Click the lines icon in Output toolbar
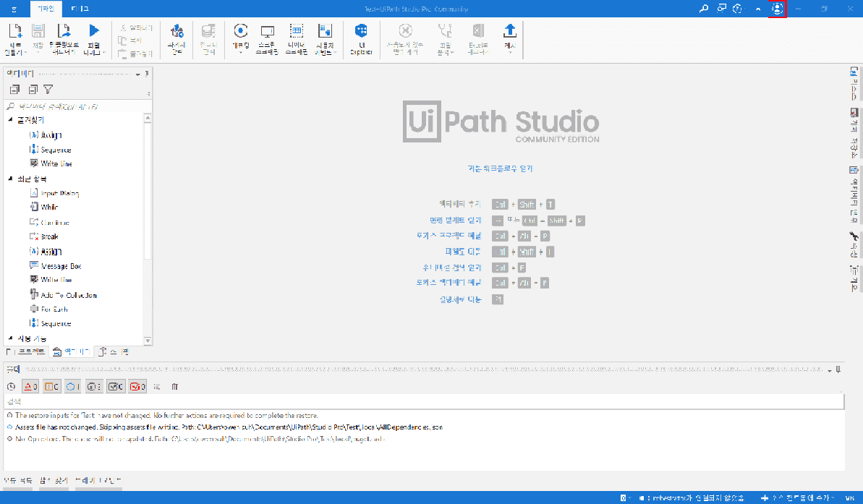Screen dimensions: 863x504 158,387
